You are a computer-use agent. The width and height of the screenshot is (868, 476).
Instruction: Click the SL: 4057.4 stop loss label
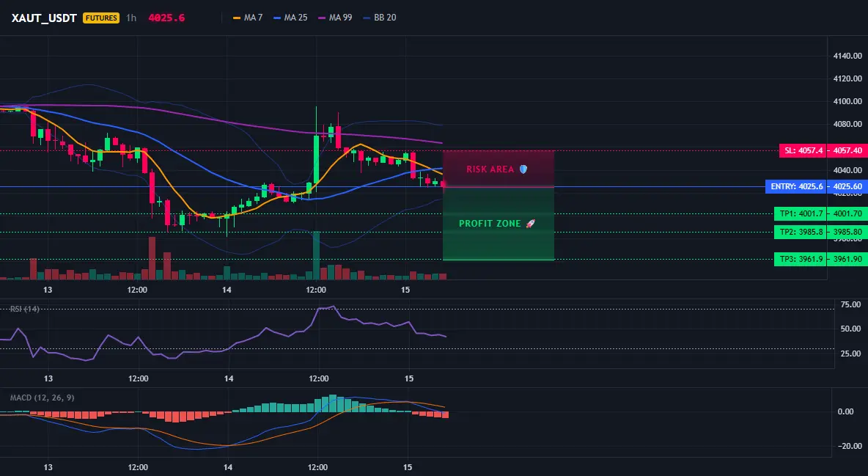tap(803, 150)
